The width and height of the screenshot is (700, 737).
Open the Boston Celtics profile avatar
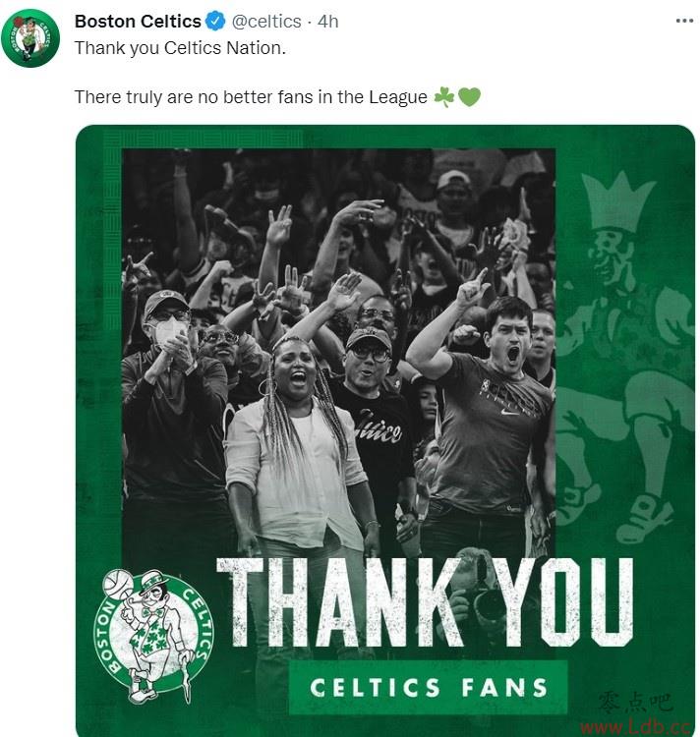coord(30,38)
